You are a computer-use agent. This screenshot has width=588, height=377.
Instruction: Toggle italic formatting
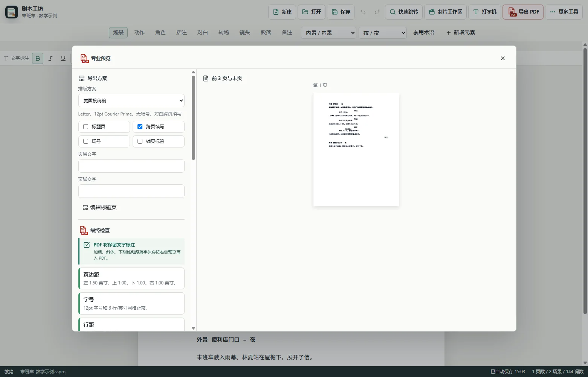50,58
